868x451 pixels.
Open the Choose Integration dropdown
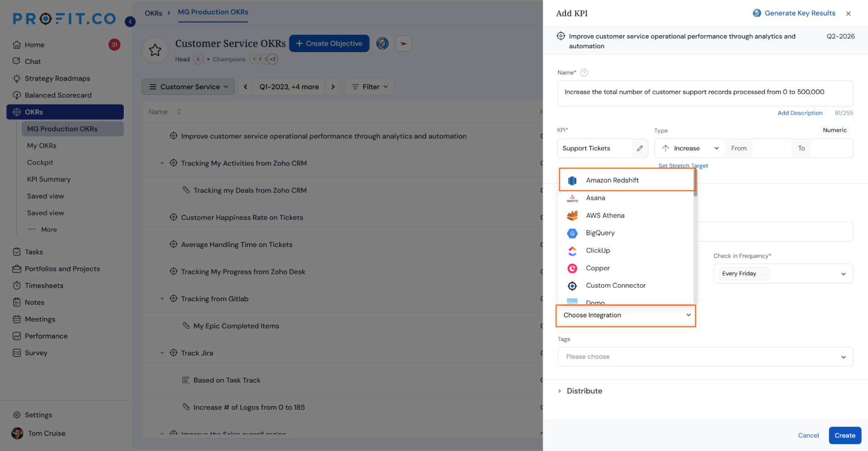[626, 316]
